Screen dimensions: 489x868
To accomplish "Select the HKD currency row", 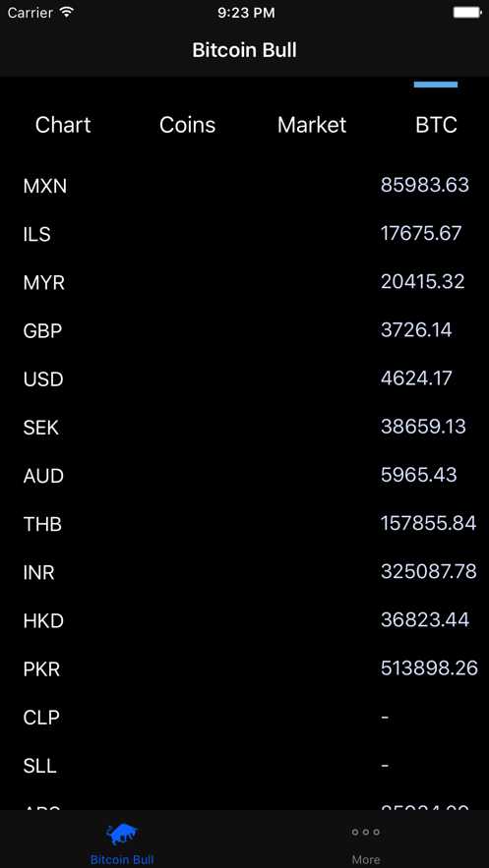I will [244, 620].
